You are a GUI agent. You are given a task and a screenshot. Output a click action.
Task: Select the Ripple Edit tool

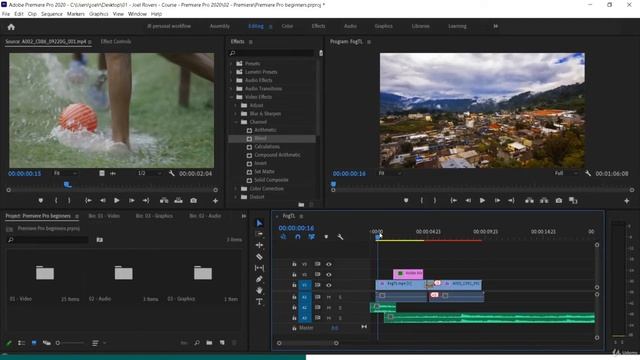(x=259, y=245)
